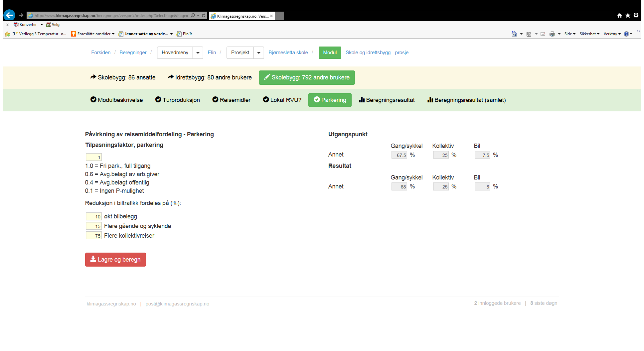Open the Verktøy menu
This screenshot has width=644, height=351.
point(612,34)
